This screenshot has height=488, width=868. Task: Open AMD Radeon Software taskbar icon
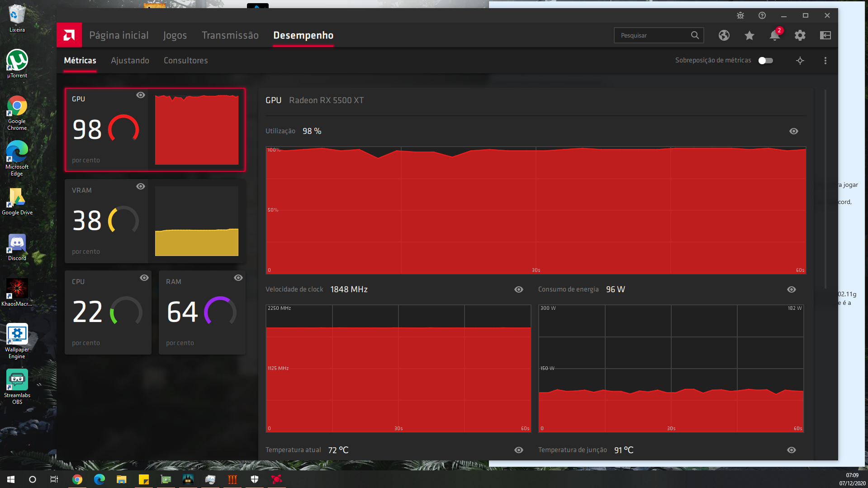click(276, 479)
